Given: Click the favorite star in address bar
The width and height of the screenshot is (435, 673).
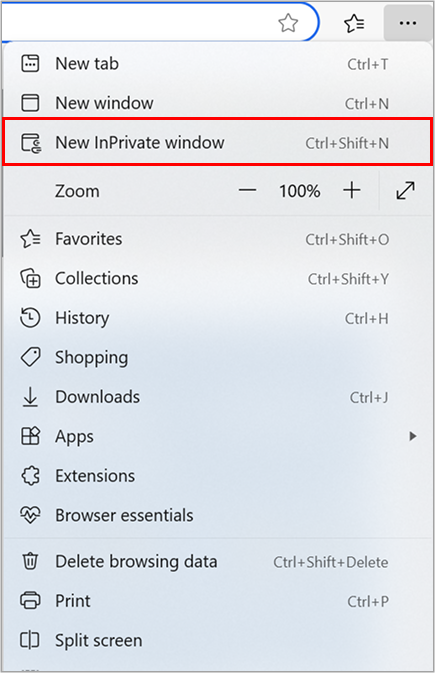Looking at the screenshot, I should pos(288,23).
